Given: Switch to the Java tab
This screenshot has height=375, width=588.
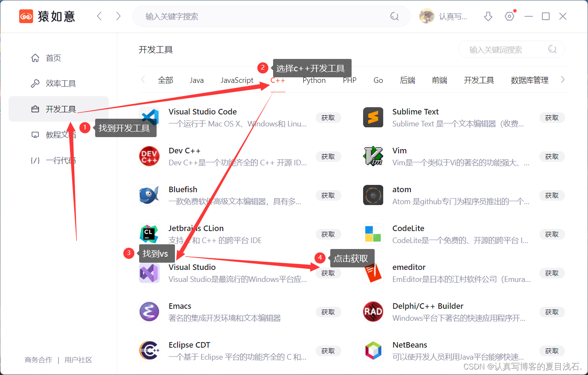Looking at the screenshot, I should 197,80.
